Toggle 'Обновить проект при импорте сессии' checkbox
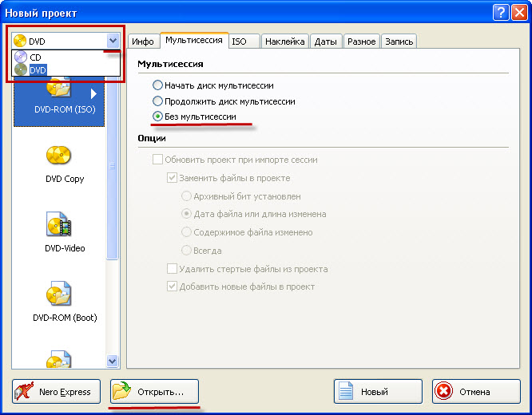Image resolution: width=532 pixels, height=415 pixels. (x=157, y=160)
